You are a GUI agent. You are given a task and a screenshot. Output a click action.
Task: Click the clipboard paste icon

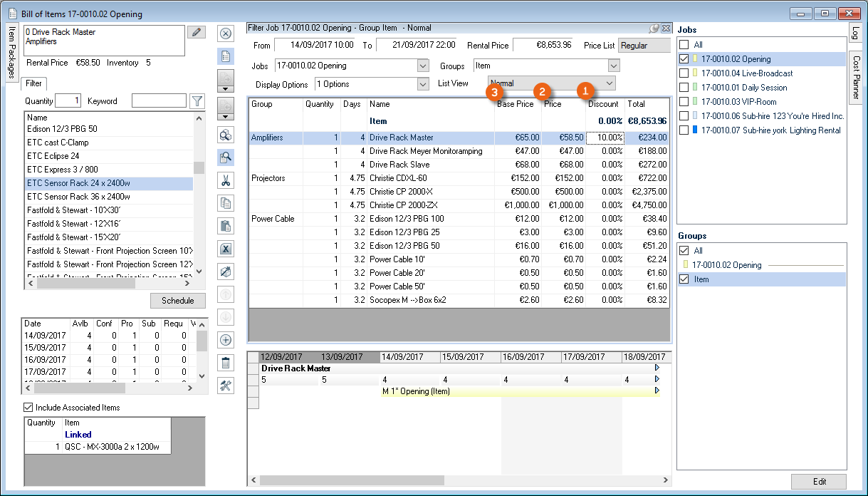coord(226,226)
